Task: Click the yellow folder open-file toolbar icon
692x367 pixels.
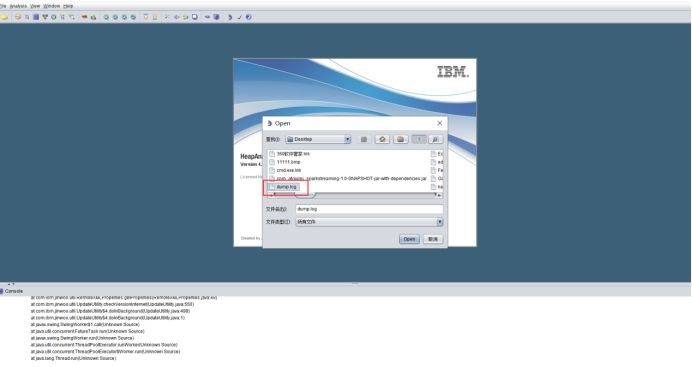Action: pos(4,17)
